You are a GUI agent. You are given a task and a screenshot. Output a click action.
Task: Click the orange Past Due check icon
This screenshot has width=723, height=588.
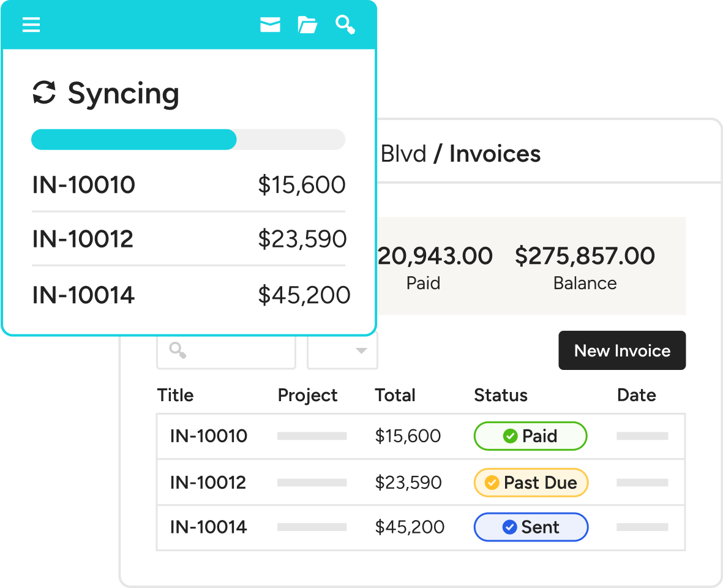click(492, 483)
